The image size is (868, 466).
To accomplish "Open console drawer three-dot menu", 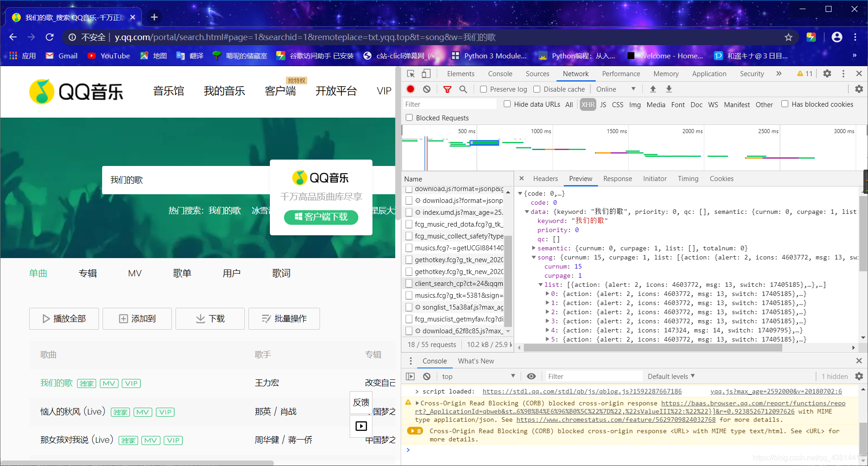I will point(411,361).
